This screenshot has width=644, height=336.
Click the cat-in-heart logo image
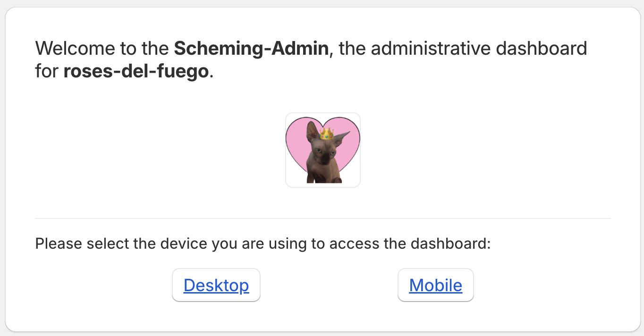[x=323, y=150]
